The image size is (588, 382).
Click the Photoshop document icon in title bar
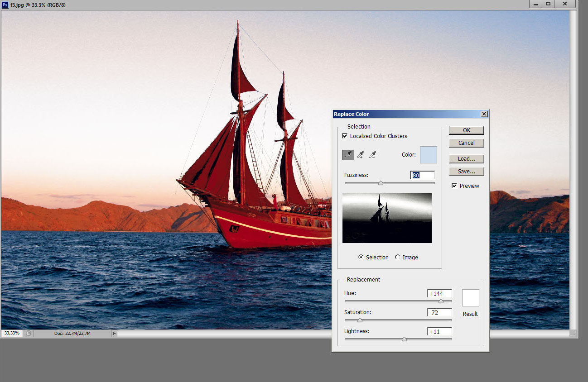pyautogui.click(x=5, y=4)
